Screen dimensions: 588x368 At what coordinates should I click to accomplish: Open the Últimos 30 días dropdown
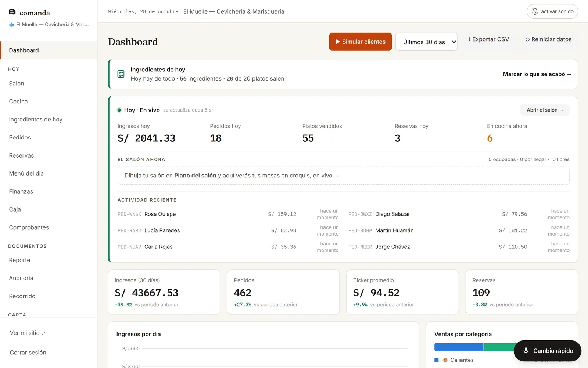426,42
